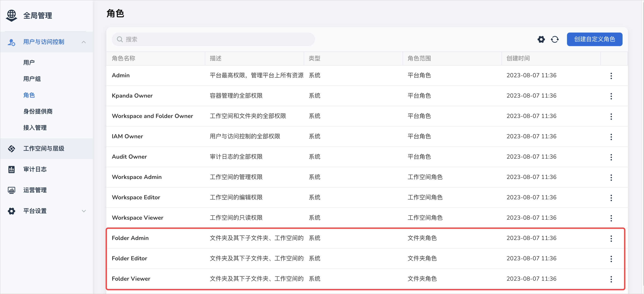Click the Workspace Editor role name

(136, 197)
